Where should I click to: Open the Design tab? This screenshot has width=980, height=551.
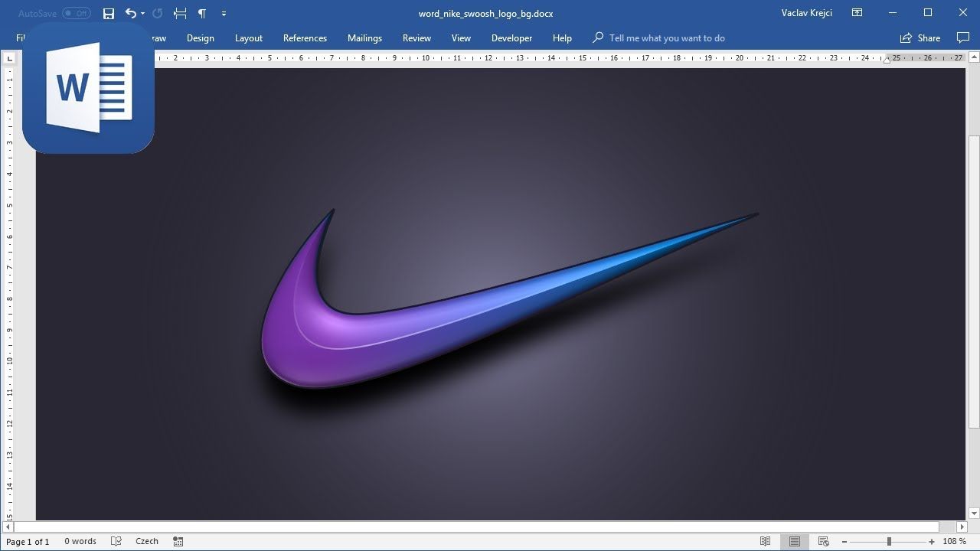pos(201,37)
